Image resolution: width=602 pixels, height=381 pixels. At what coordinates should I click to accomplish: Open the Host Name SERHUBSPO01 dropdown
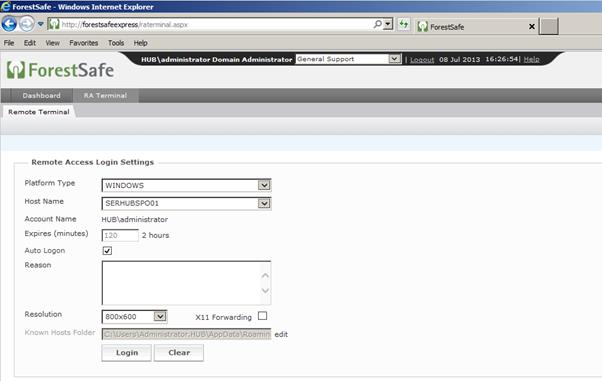pos(264,203)
